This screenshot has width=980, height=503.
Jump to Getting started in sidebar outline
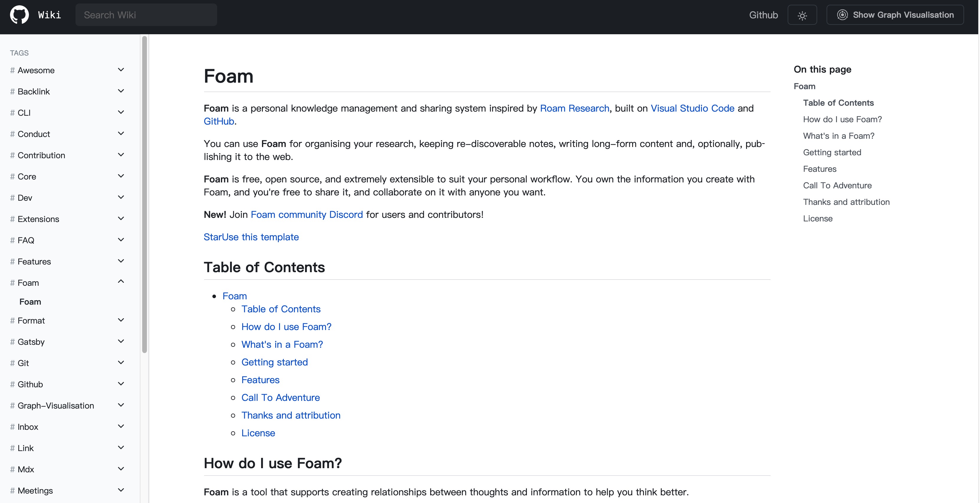(832, 152)
